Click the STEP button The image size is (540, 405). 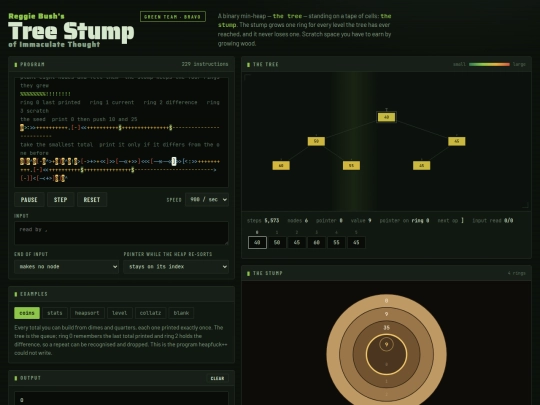(x=61, y=200)
